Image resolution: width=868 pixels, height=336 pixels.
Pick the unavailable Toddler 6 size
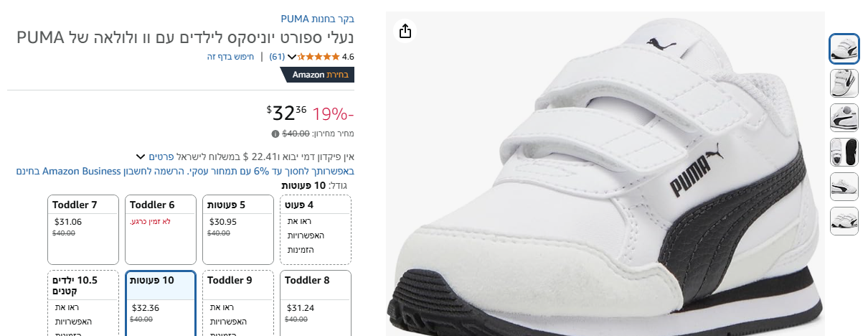160,229
